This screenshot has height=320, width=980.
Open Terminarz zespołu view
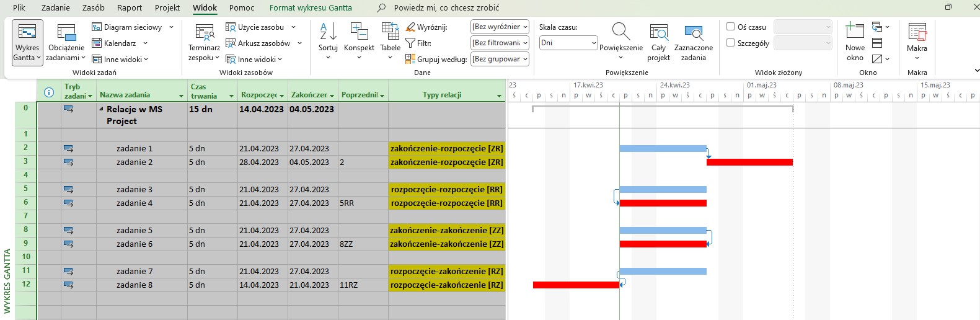[204, 34]
